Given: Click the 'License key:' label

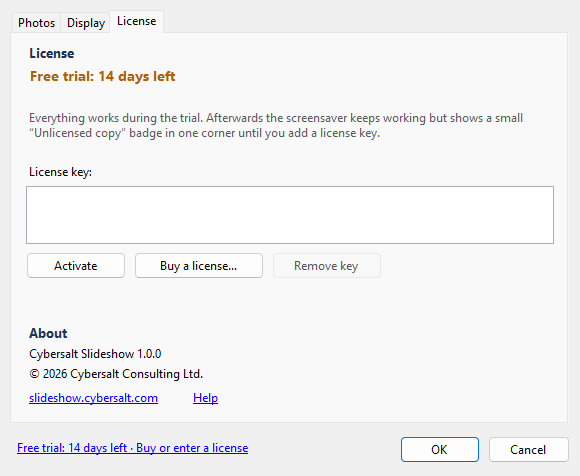Looking at the screenshot, I should 60,172.
